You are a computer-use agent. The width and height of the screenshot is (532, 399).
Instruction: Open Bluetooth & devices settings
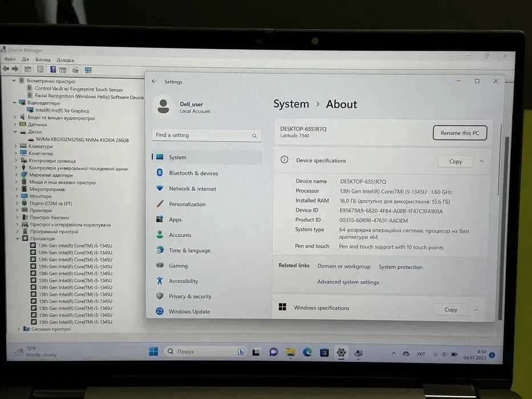click(193, 173)
